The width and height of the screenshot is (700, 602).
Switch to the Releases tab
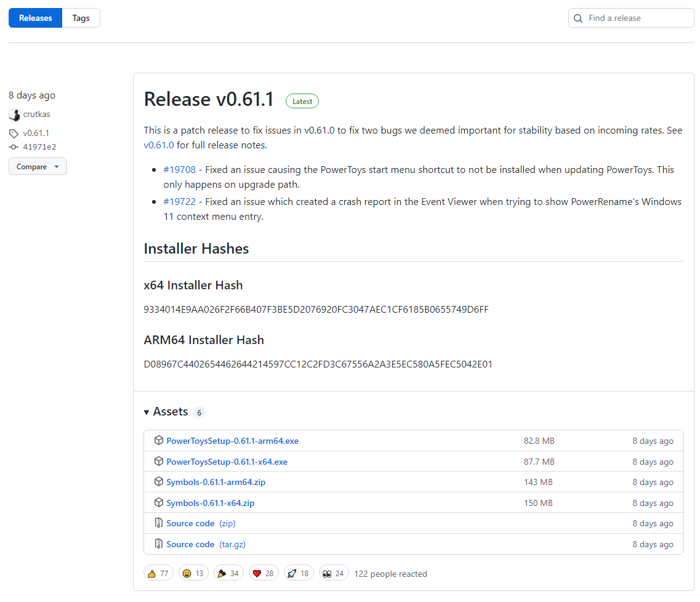click(x=35, y=18)
